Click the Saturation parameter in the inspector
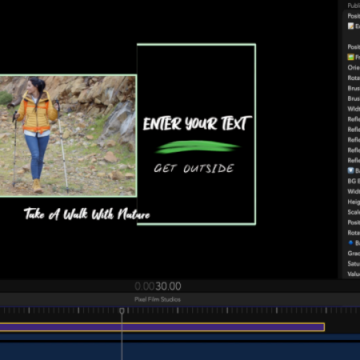This screenshot has width=360, height=360. point(354,264)
